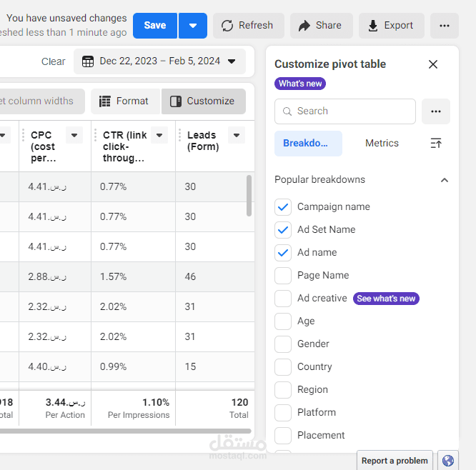This screenshot has height=470, width=476.
Task: Share the report
Action: tap(320, 26)
